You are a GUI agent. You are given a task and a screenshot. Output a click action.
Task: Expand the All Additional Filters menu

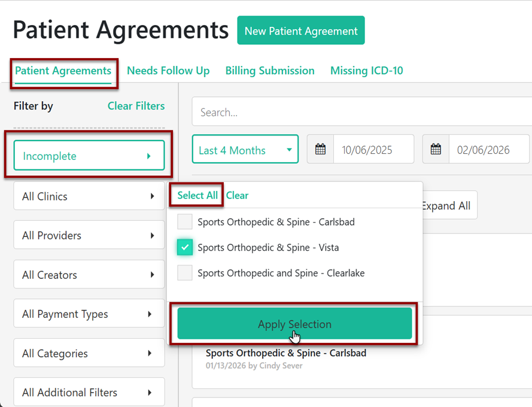89,393
